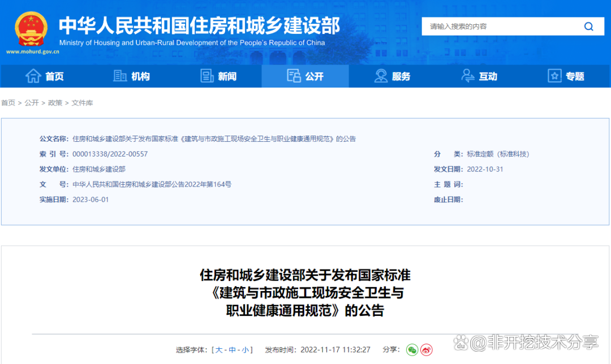Click 政策 in the breadcrumb
The height and width of the screenshot is (364, 611).
tap(55, 103)
